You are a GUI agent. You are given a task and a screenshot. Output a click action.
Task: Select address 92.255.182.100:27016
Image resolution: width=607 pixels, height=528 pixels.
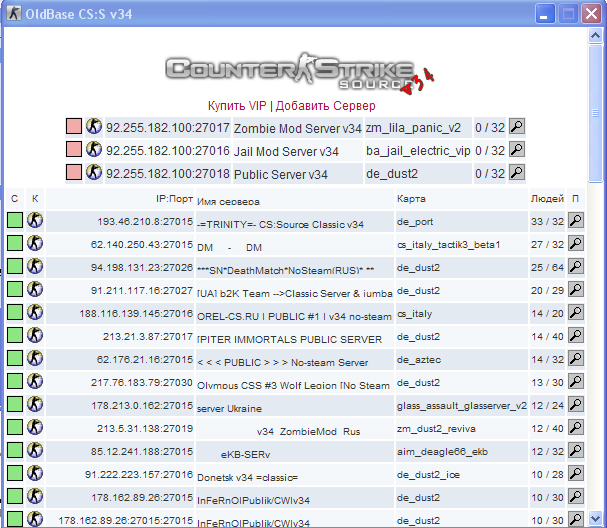(168, 151)
